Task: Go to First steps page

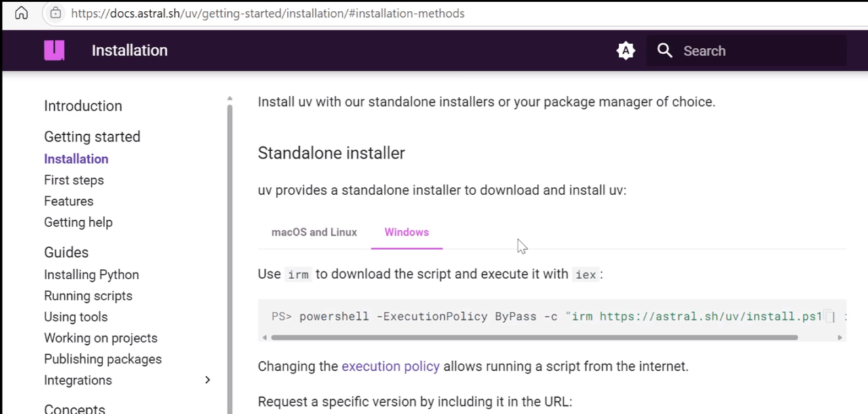Action: click(74, 180)
